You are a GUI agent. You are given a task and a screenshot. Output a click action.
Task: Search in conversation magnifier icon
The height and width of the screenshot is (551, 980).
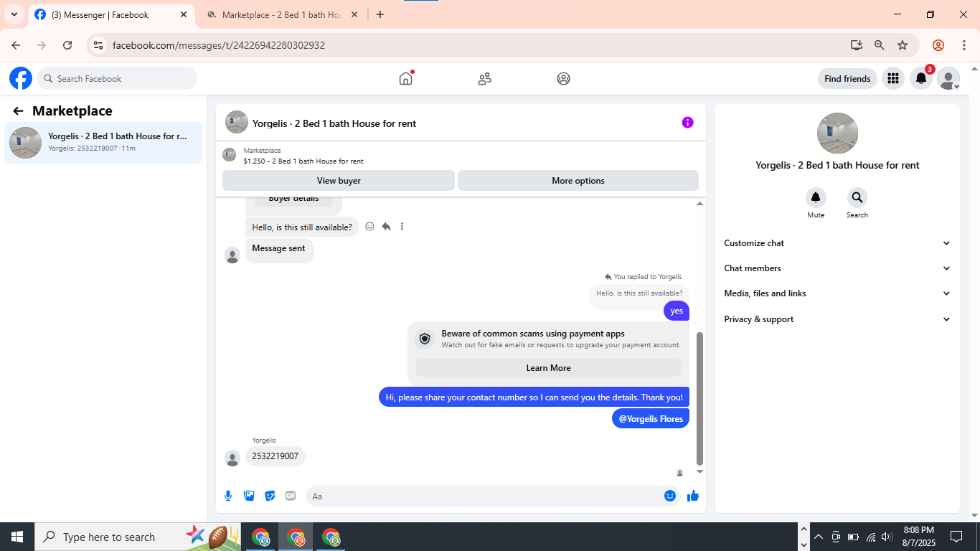[857, 198]
